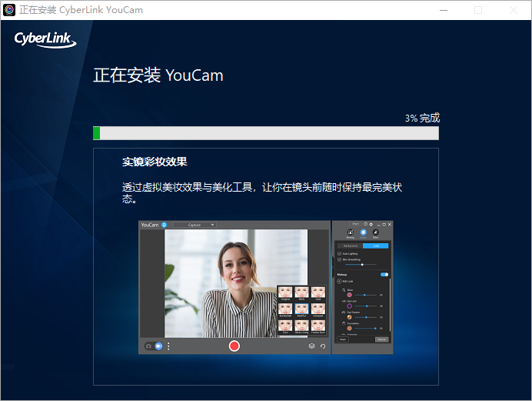Click the '正在安装 YouCam' heading
Screen dimensions: 532x401
click(x=158, y=75)
